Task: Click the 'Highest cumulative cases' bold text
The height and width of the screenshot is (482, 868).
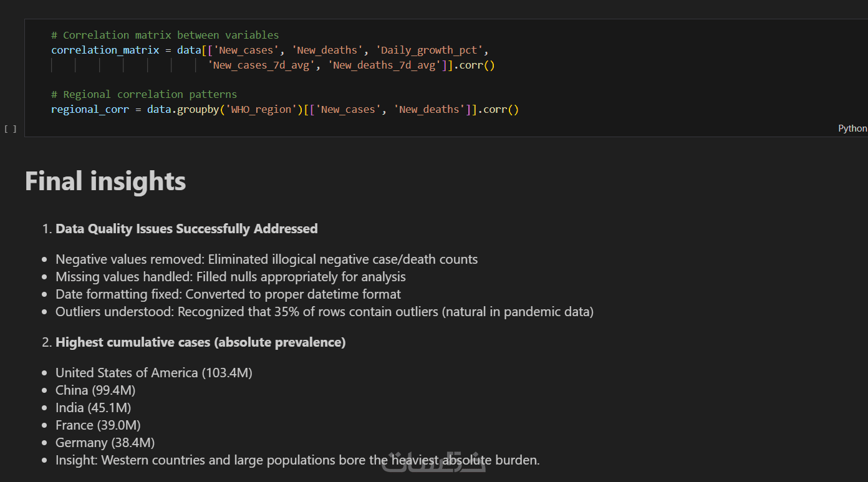Action: [x=200, y=342]
